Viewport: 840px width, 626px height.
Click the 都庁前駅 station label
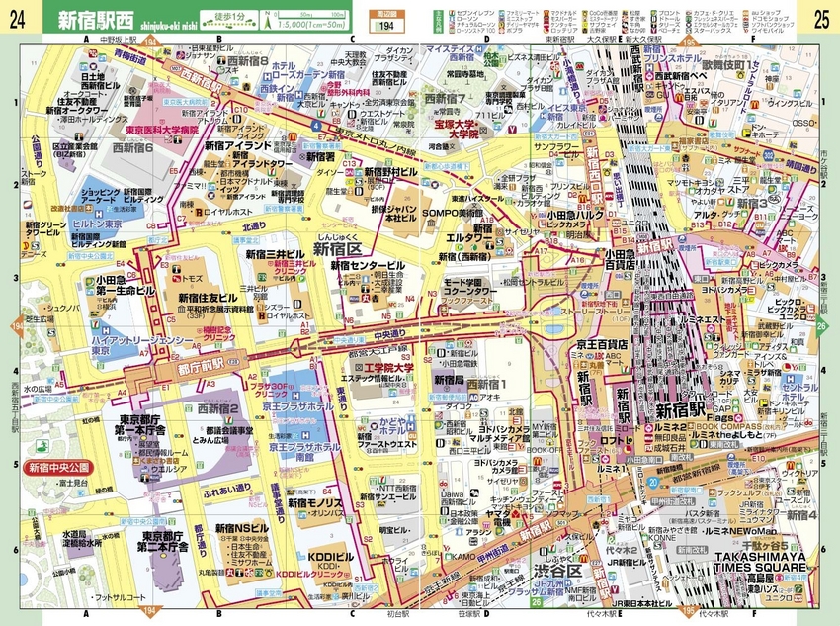[x=200, y=368]
